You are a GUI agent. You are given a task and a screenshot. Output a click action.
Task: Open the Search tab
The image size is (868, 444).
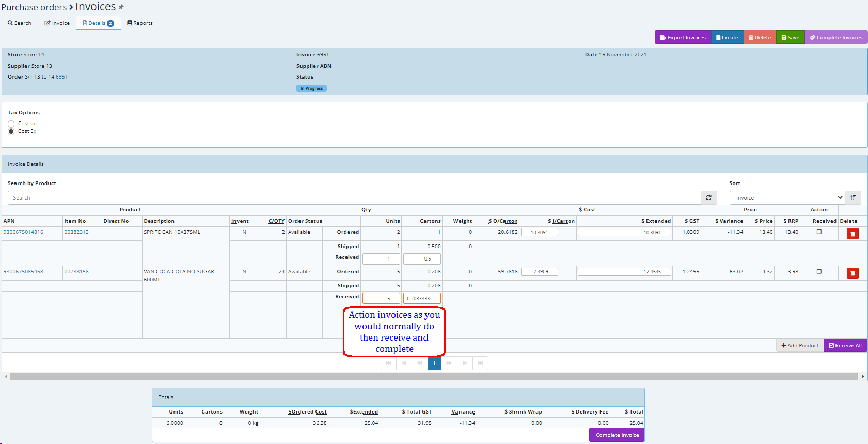[20, 23]
